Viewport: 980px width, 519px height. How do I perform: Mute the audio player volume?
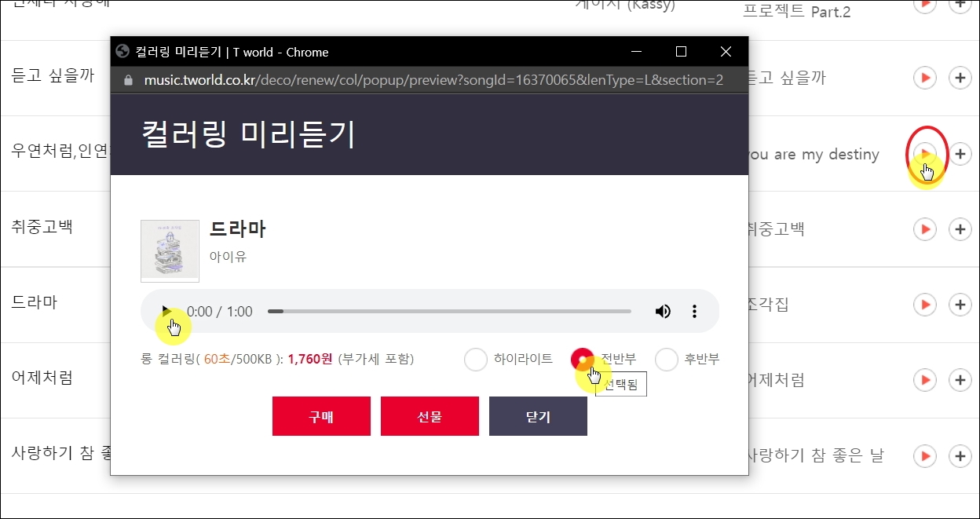point(663,311)
